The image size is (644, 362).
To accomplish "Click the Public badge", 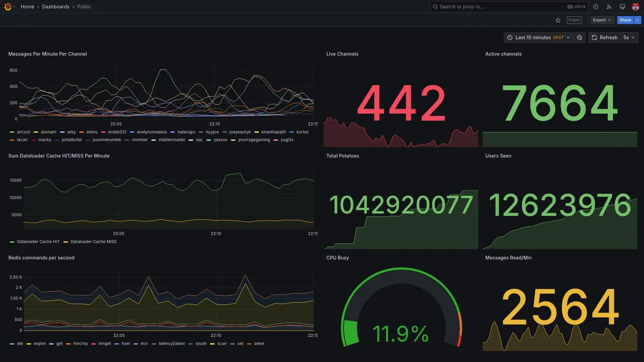I will 574,20.
